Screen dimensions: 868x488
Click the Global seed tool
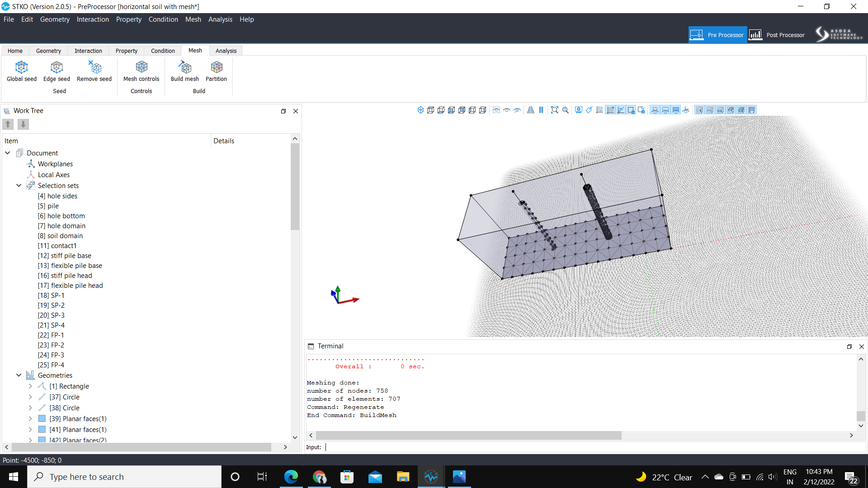click(x=22, y=71)
